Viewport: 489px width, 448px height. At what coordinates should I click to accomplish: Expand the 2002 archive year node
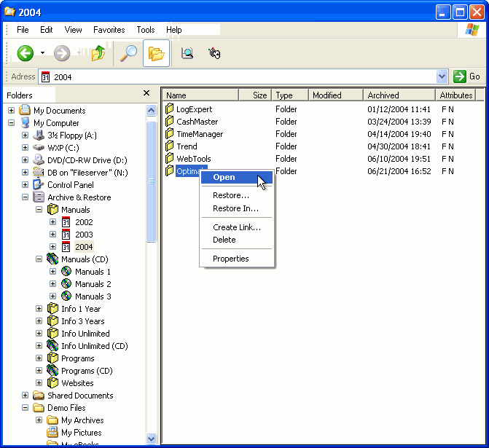click(53, 222)
